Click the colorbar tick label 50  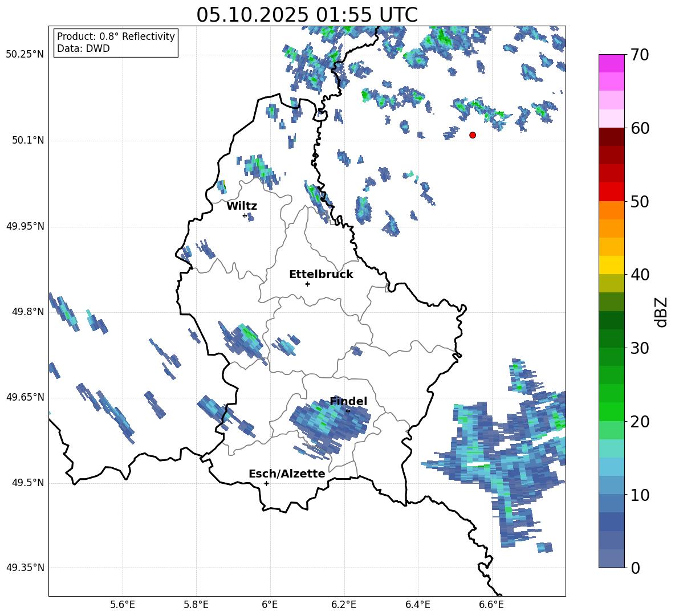[x=640, y=202]
